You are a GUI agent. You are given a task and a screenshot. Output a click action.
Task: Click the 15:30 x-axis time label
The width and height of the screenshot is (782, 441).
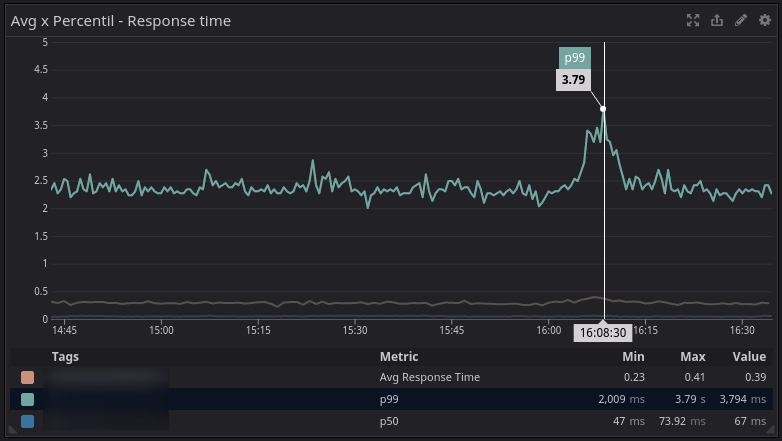click(355, 330)
